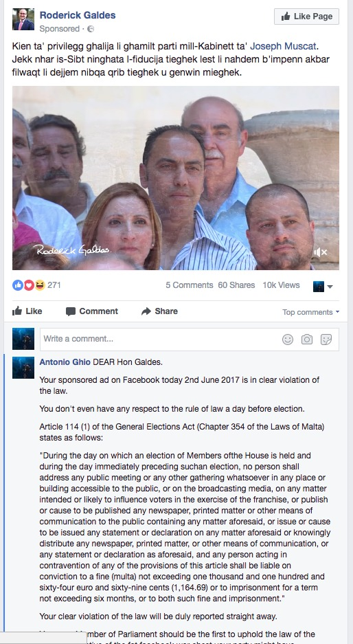Click the globe public audience icon
Image resolution: width=353 pixels, height=644 pixels.
[x=91, y=29]
